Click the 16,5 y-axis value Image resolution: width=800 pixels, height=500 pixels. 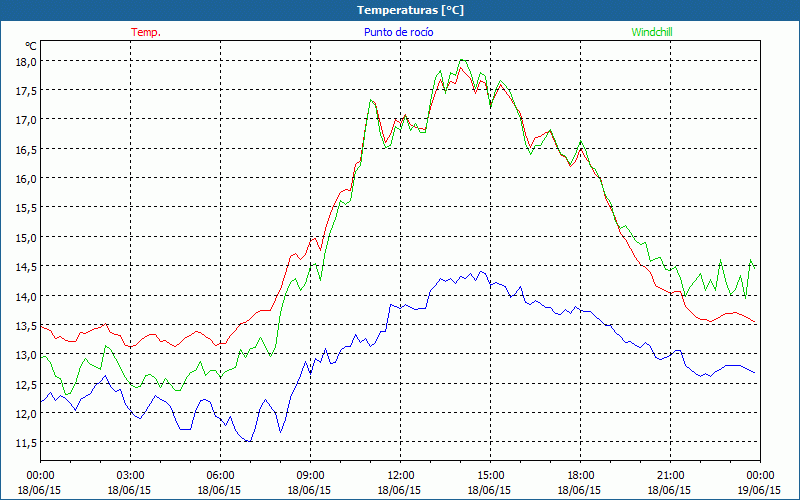pos(27,149)
